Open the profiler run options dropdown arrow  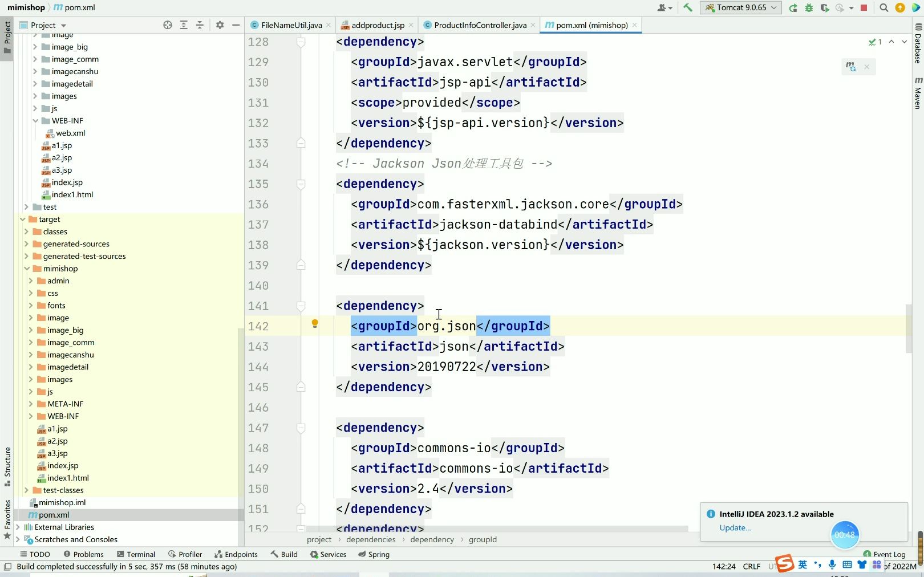click(851, 8)
